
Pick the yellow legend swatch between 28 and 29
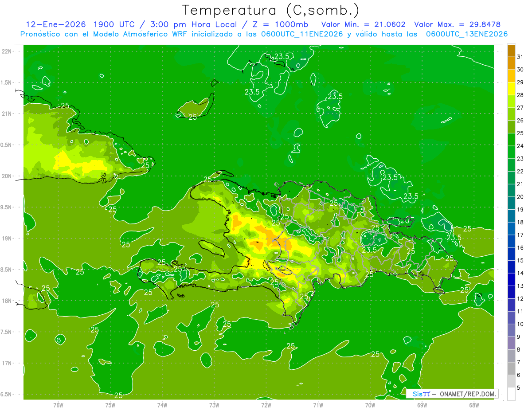click(x=511, y=88)
